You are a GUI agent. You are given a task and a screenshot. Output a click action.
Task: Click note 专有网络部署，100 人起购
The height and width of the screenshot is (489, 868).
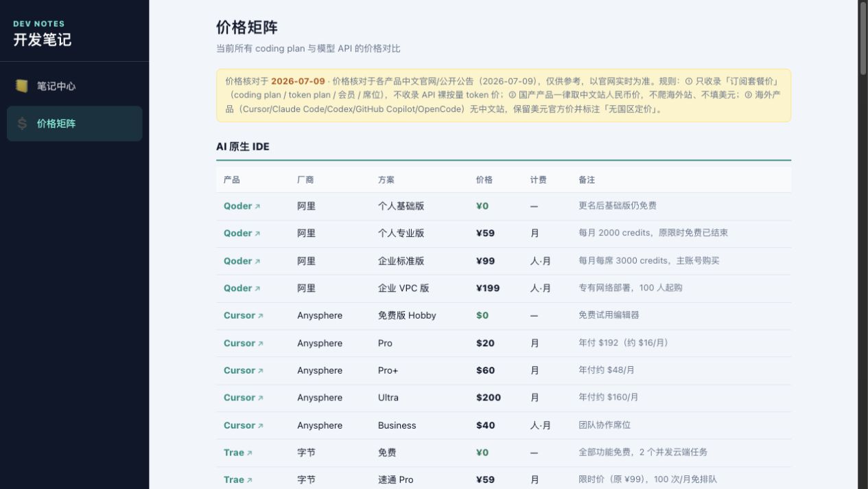click(631, 288)
